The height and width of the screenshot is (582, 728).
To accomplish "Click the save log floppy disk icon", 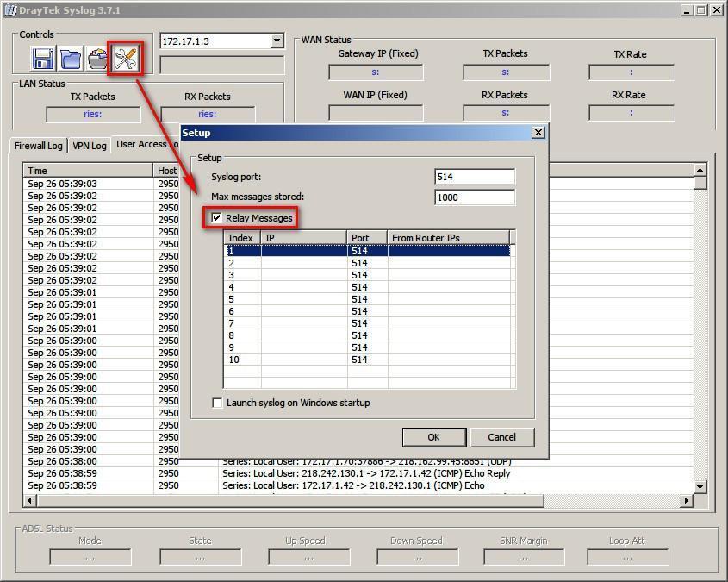I will pyautogui.click(x=42, y=59).
